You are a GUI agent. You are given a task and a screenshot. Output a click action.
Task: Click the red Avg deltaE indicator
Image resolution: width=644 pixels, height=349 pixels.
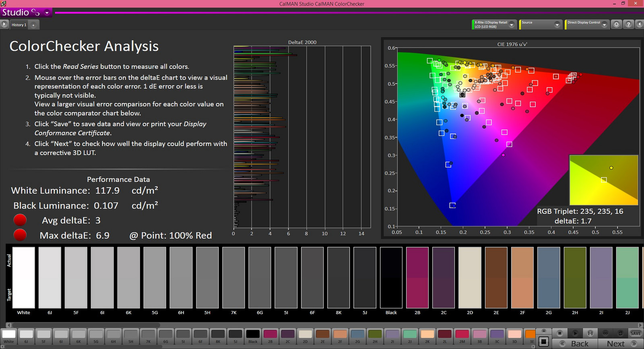(20, 220)
